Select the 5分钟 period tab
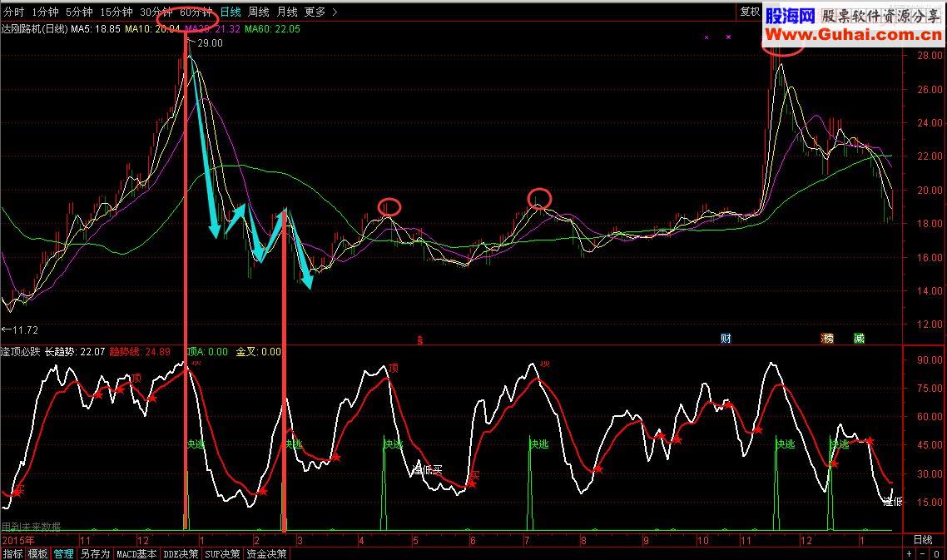The width and height of the screenshot is (947, 560). (x=79, y=12)
